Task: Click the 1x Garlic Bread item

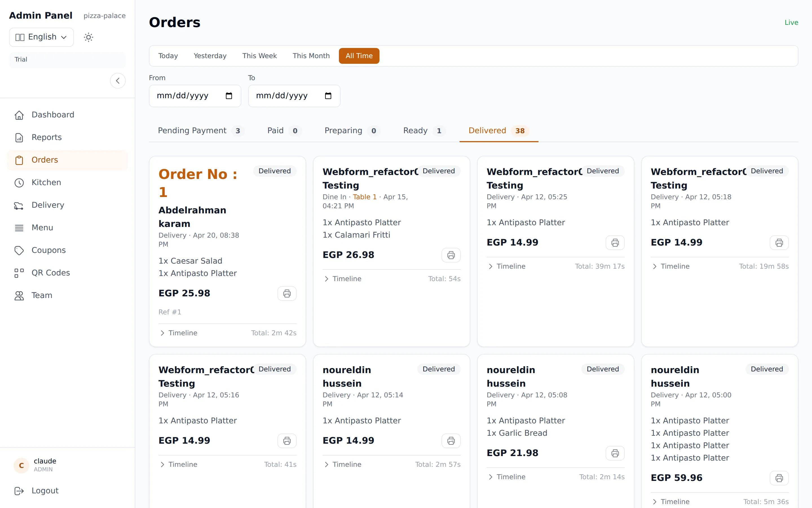Action: 517,433
